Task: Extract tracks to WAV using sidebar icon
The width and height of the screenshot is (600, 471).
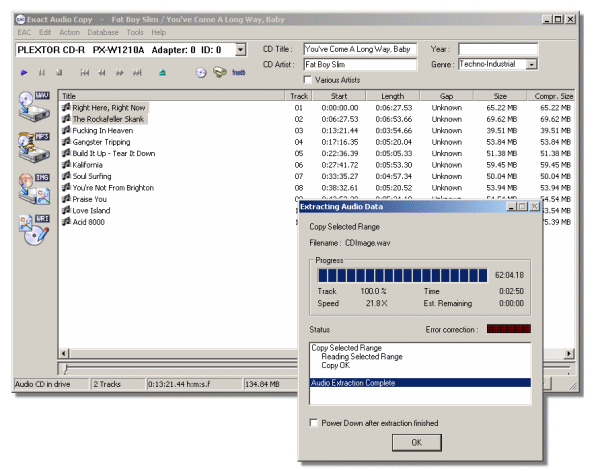Action: tap(34, 107)
